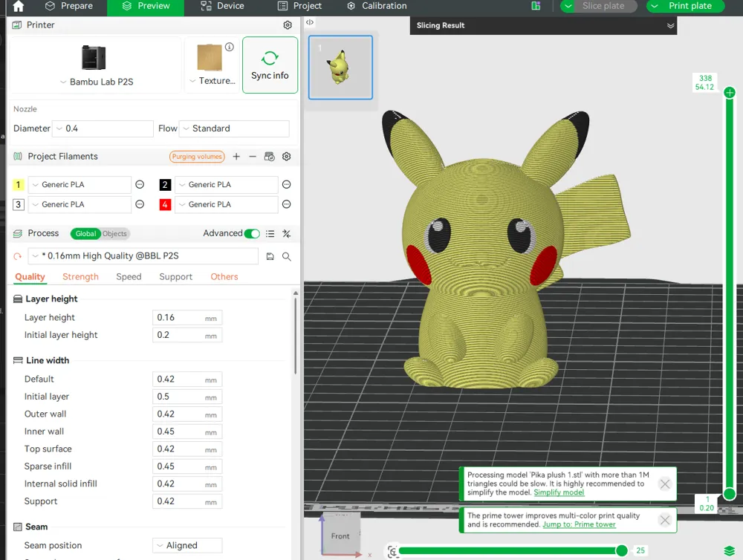Image resolution: width=743 pixels, height=560 pixels.
Task: Open printer model dropdown Bambu Lab P2S
Action: (x=96, y=82)
